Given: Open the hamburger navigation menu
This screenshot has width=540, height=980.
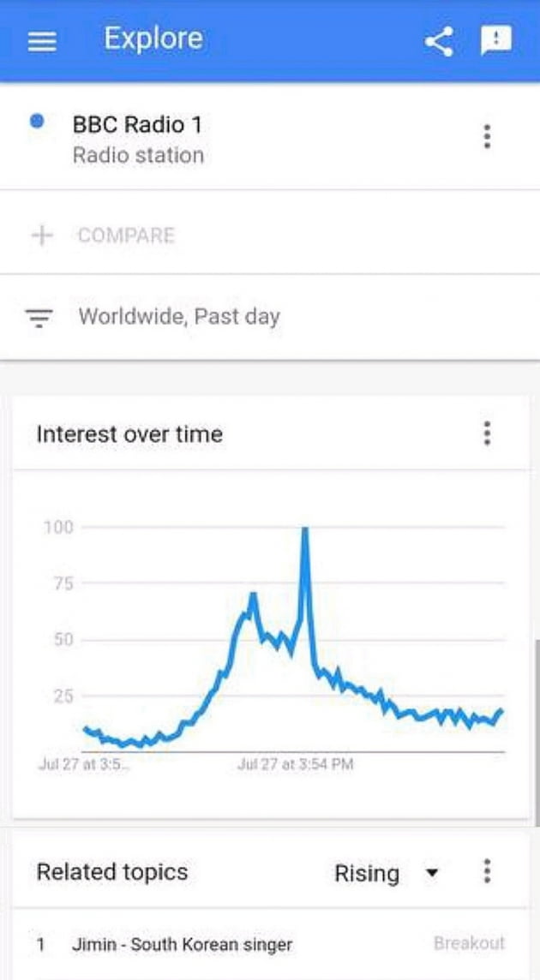Looking at the screenshot, I should tap(42, 41).
